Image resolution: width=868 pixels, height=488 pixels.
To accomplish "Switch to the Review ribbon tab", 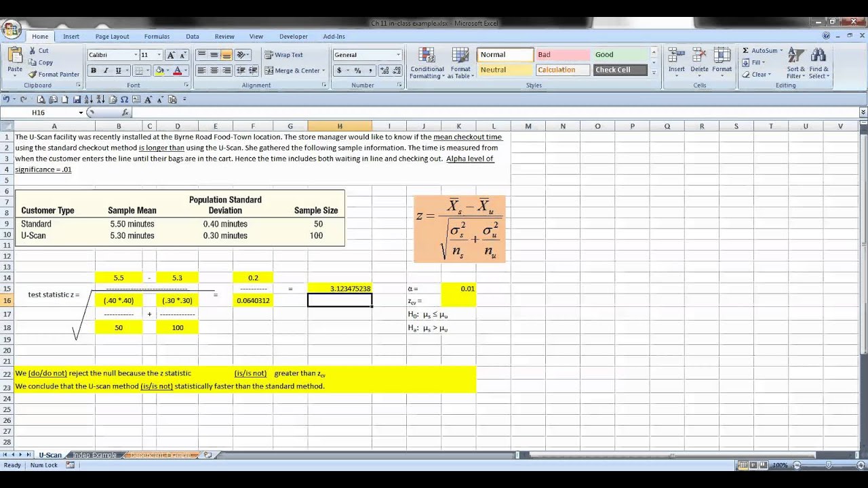I will pyautogui.click(x=224, y=37).
